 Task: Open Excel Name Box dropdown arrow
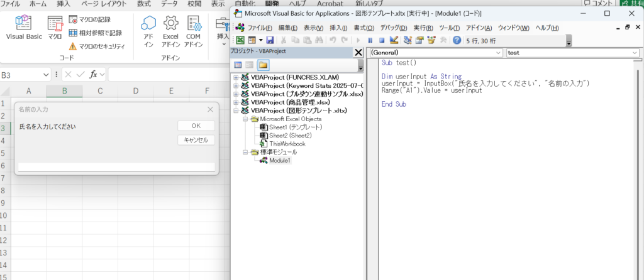46,75
